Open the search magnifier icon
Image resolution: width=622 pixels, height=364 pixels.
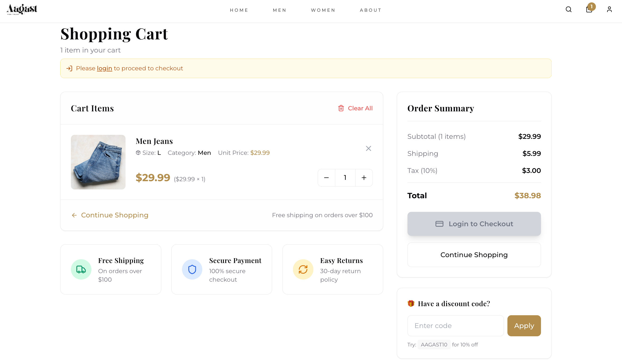[x=568, y=10]
